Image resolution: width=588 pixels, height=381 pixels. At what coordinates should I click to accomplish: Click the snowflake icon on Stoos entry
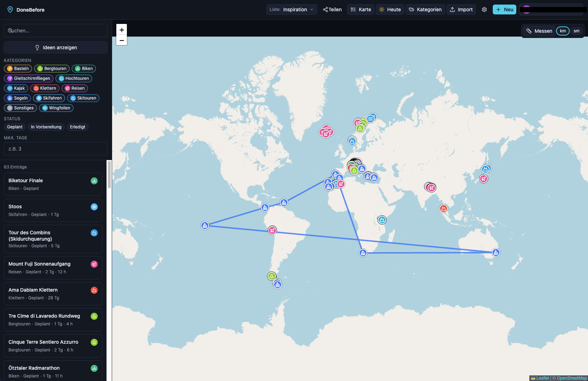[94, 207]
